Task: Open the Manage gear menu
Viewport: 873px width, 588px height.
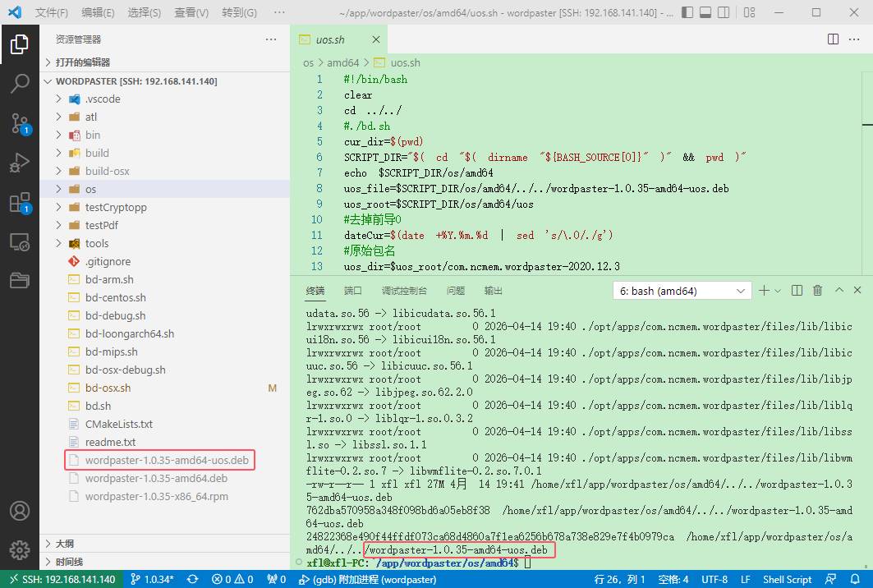Action: pos(20,550)
